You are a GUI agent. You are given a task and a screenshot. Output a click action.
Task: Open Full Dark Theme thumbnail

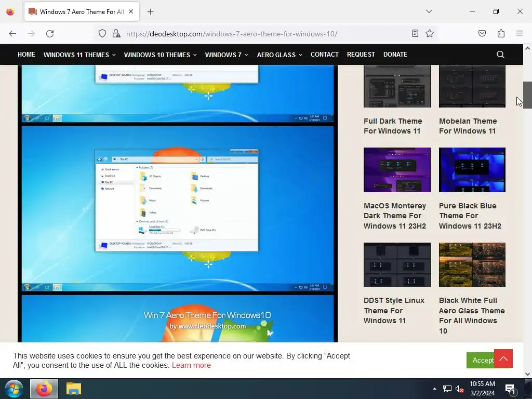pos(397,86)
